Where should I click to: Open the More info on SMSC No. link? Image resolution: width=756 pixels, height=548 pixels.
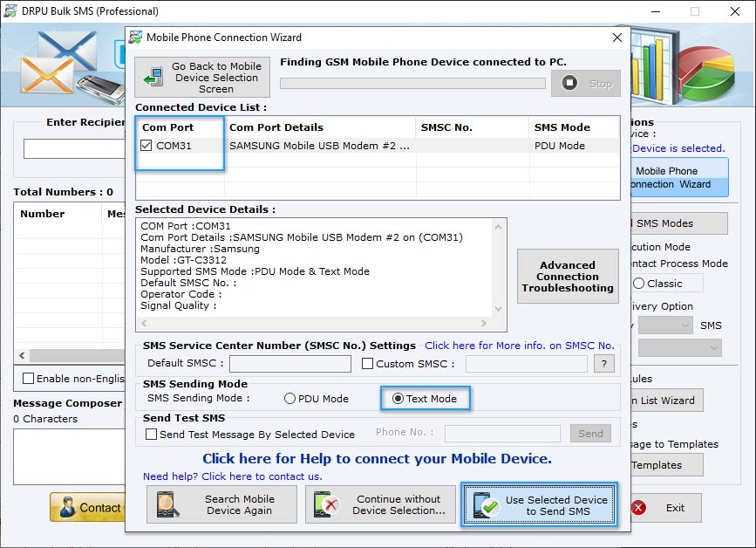[x=520, y=346]
